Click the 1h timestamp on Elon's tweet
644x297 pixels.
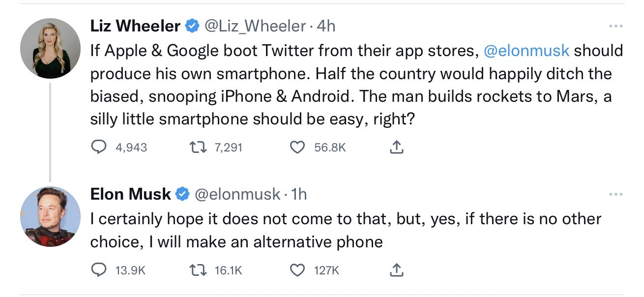299,194
